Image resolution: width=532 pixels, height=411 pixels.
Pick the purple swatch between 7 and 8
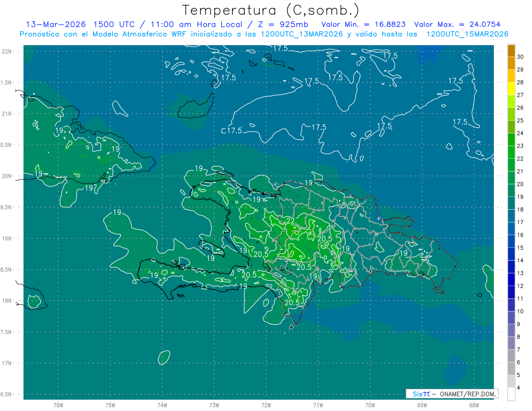point(511,343)
